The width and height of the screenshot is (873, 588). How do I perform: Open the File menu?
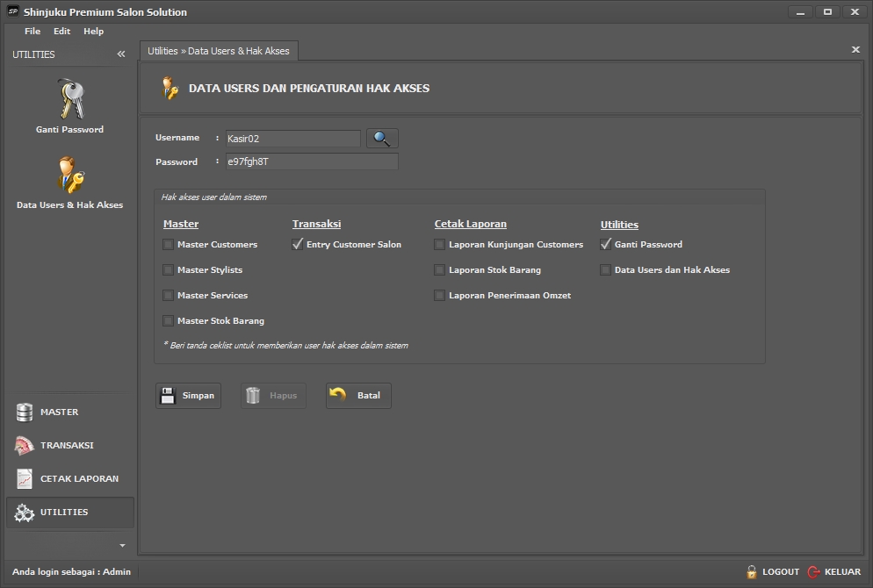(x=32, y=32)
